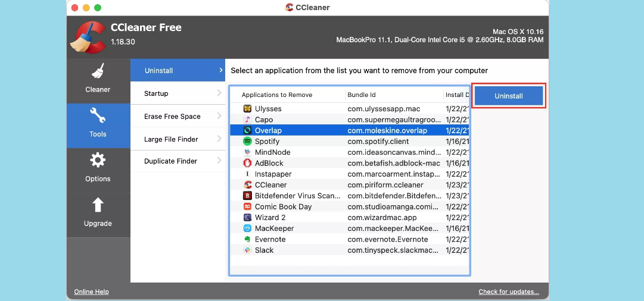Open the Erase Free Space tab
The image size is (644, 301).
pyautogui.click(x=178, y=117)
